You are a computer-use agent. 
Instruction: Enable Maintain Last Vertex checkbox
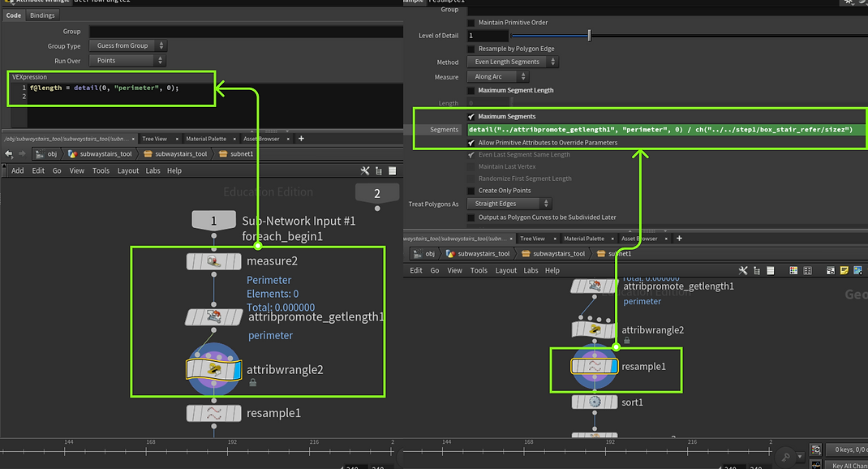471,166
